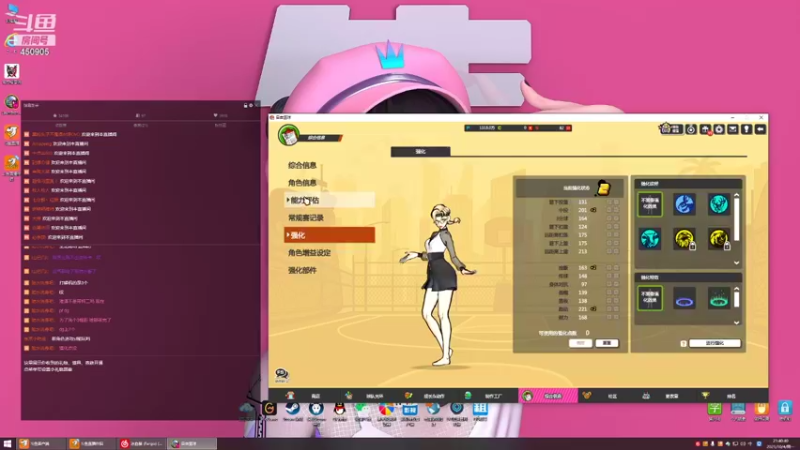Open the gift box icon with red badge
This screenshot has width=800, height=450.
(x=705, y=129)
